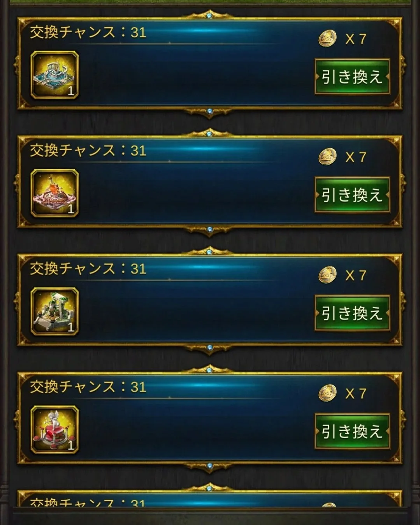Viewport: 420px width, 525px height.
Task: Tap the X 7 cost on water fountain panel
Action: click(x=356, y=39)
